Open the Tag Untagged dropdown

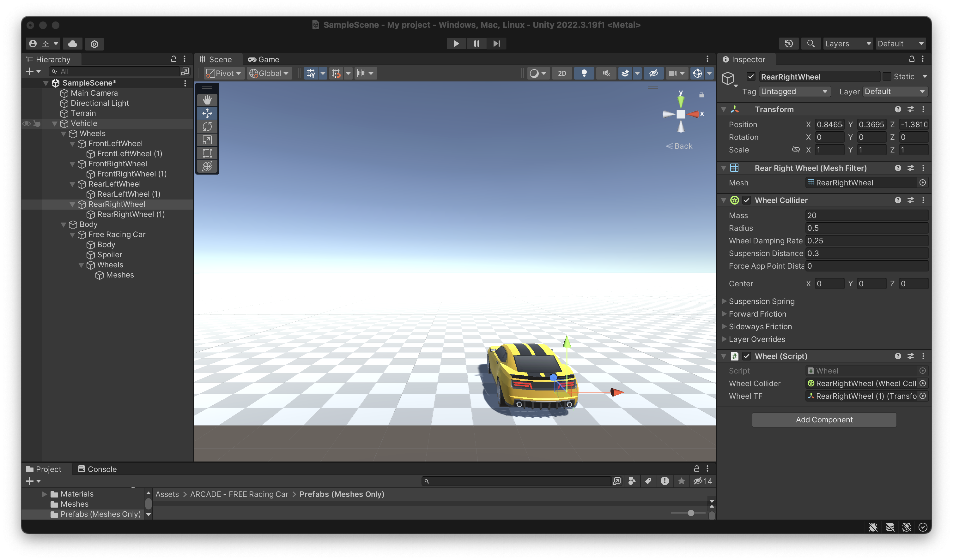pyautogui.click(x=794, y=92)
